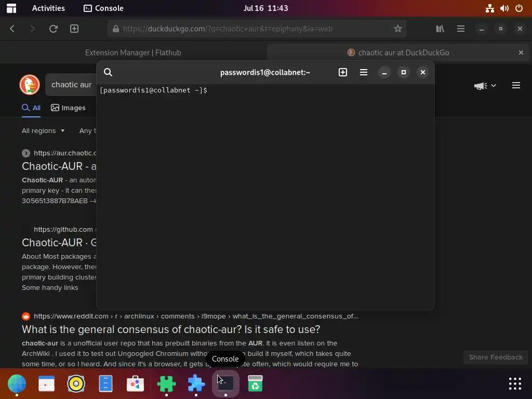
Task: Click the search icon in Console header
Action: click(x=108, y=72)
